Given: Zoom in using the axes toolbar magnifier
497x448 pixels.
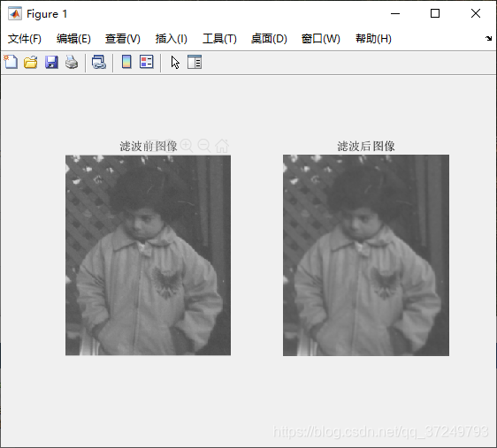Looking at the screenshot, I should pos(187,146).
